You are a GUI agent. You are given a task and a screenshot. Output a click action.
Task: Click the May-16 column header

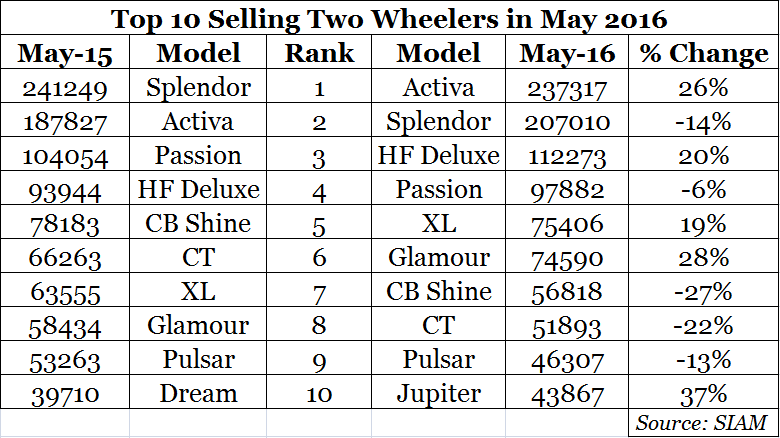[568, 53]
